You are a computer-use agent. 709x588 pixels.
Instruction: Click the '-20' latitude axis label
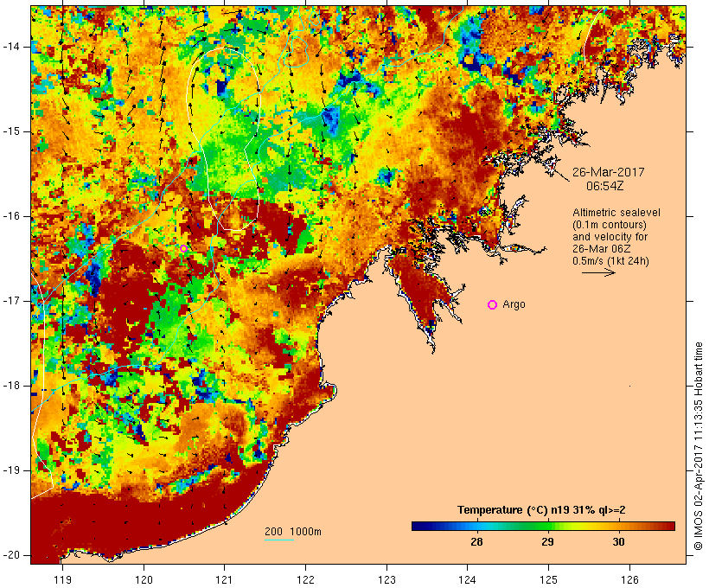(11, 555)
